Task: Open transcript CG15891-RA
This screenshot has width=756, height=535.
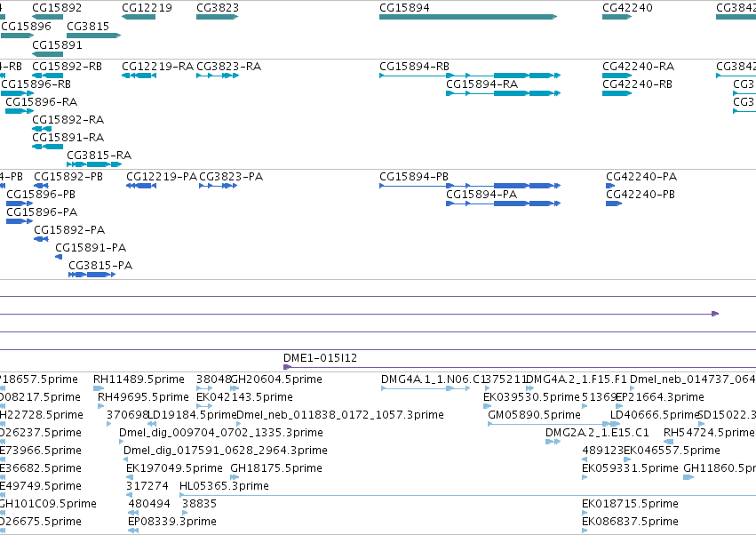Action: click(68, 138)
